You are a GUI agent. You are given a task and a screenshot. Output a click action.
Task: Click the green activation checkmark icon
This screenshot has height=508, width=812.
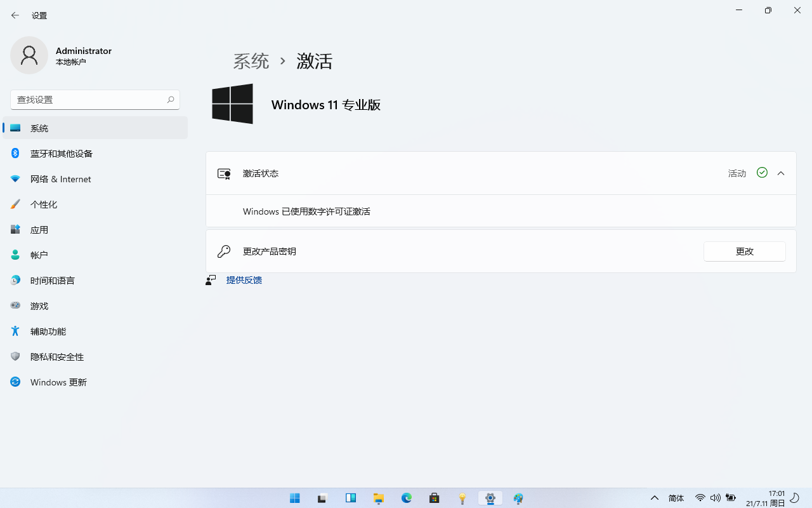(x=763, y=173)
